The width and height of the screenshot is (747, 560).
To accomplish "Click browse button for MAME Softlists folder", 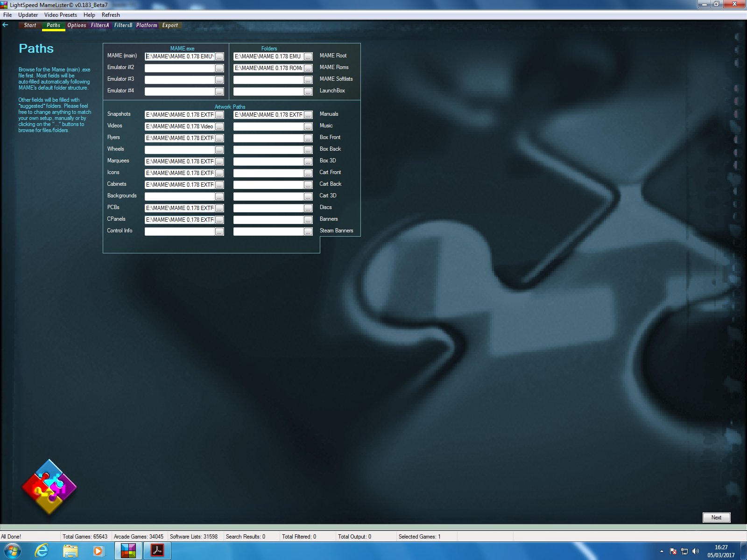I will [x=308, y=80].
